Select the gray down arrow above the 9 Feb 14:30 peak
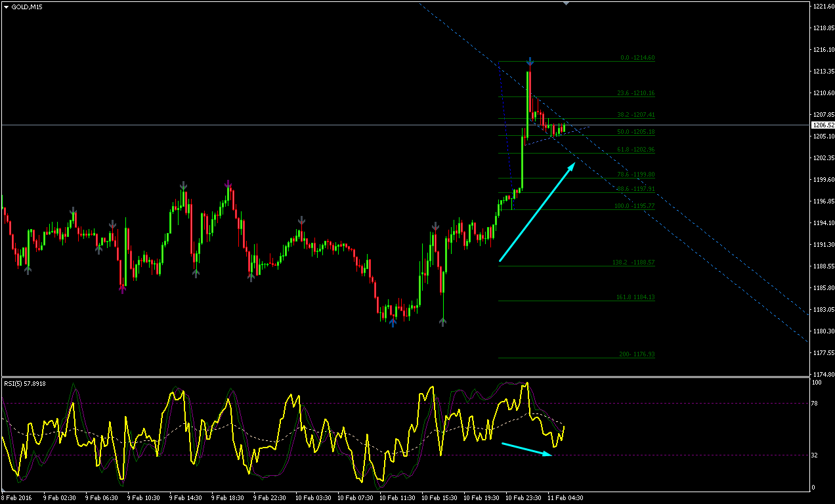Viewport: 835px width, 504px height. click(x=184, y=186)
